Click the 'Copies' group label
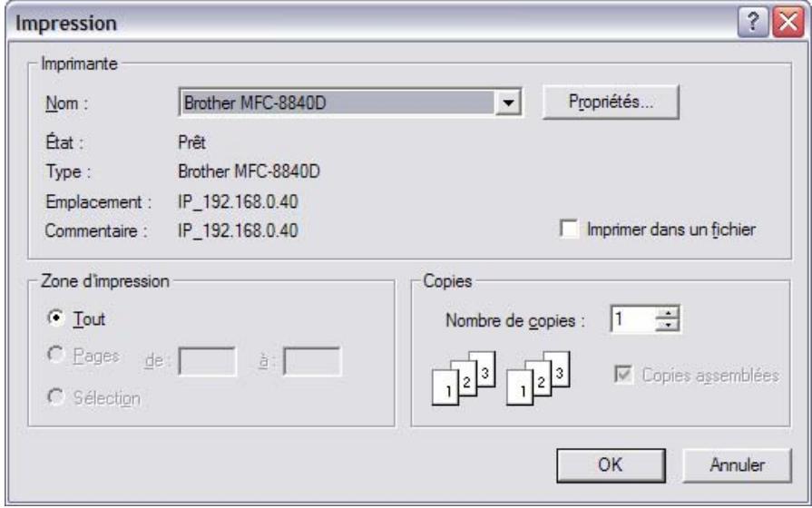This screenshot has height=508, width=812. [447, 281]
